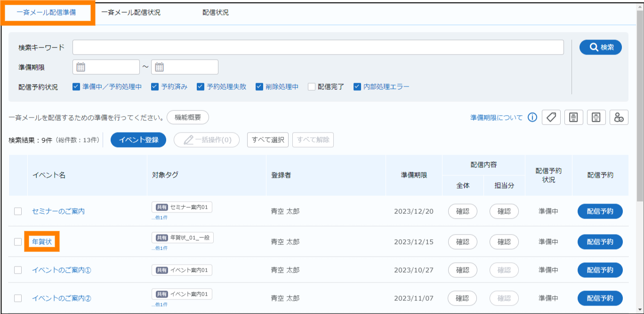Expand ...他1件 under 年賀状_01_一般 tag

coord(160,248)
